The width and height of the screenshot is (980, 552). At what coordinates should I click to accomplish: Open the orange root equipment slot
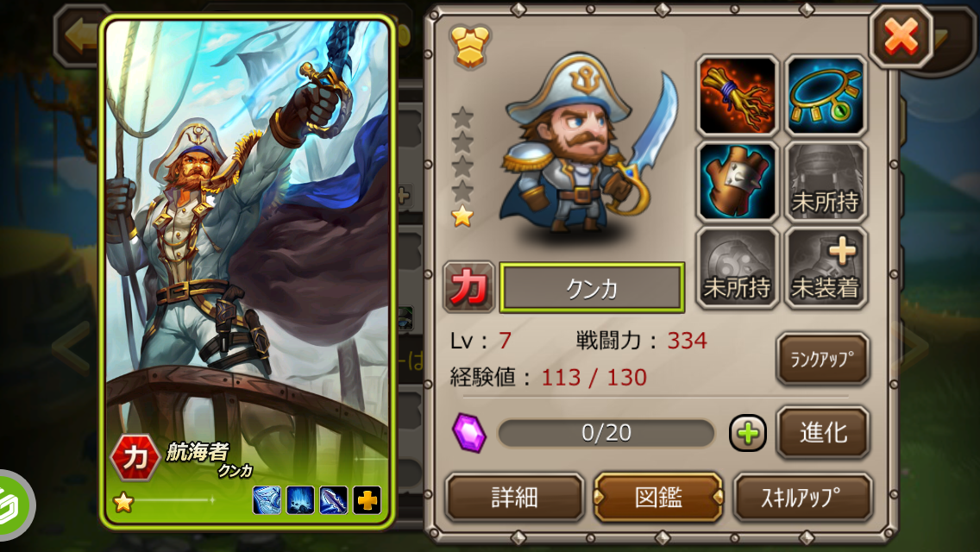[737, 96]
